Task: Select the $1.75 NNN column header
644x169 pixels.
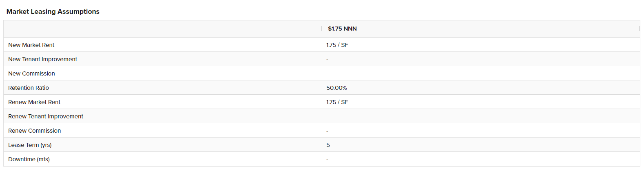Action: tap(342, 29)
